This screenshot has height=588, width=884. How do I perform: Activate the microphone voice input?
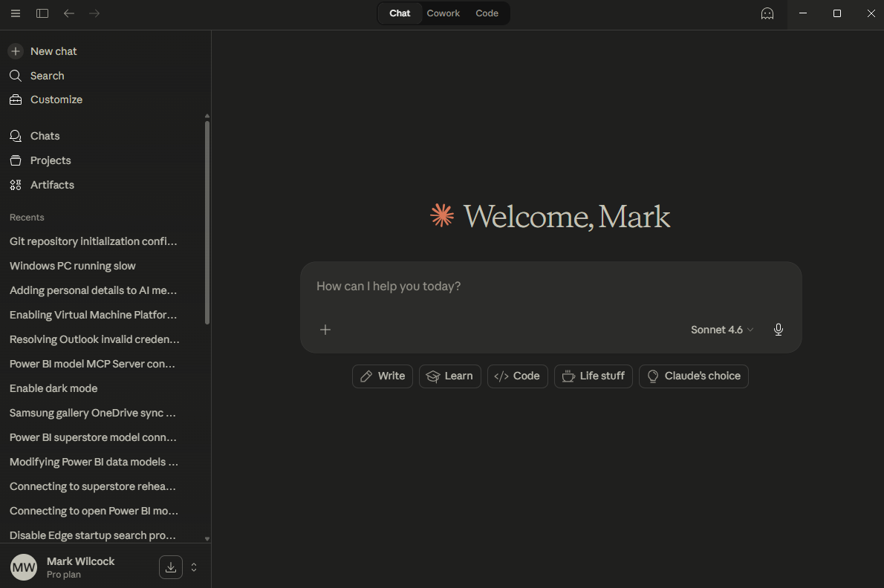point(778,330)
